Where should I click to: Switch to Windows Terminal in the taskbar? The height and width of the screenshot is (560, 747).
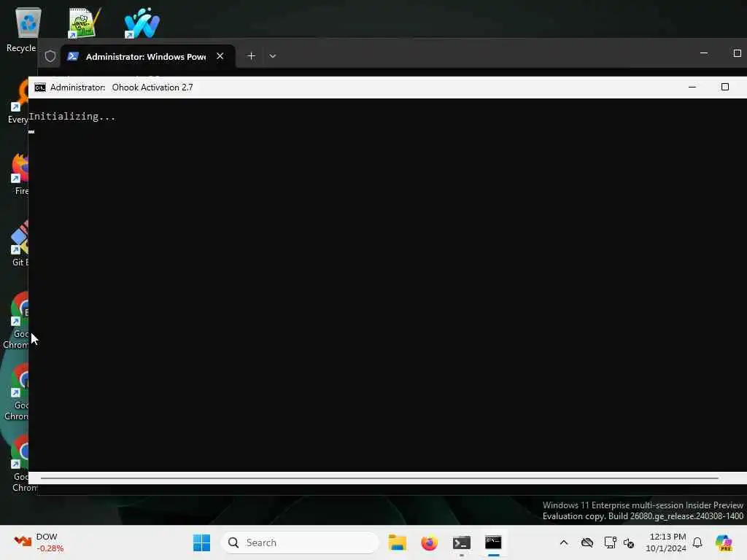click(462, 542)
